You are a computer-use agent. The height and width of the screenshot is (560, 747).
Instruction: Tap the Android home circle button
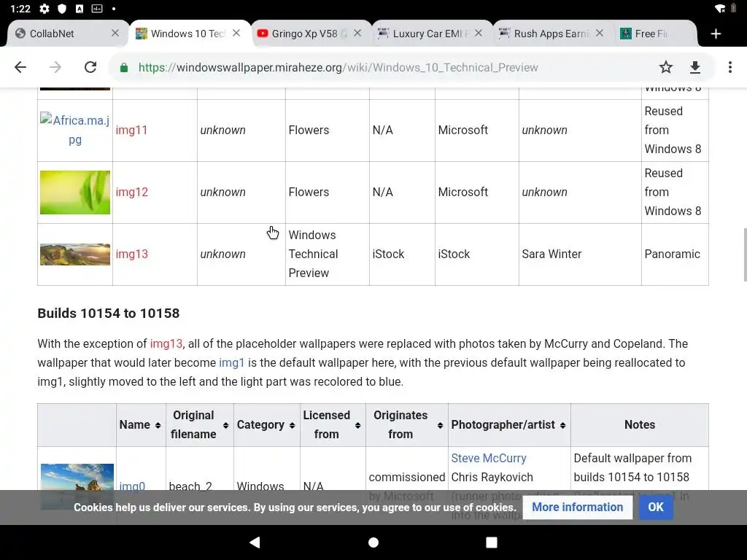coord(373,542)
